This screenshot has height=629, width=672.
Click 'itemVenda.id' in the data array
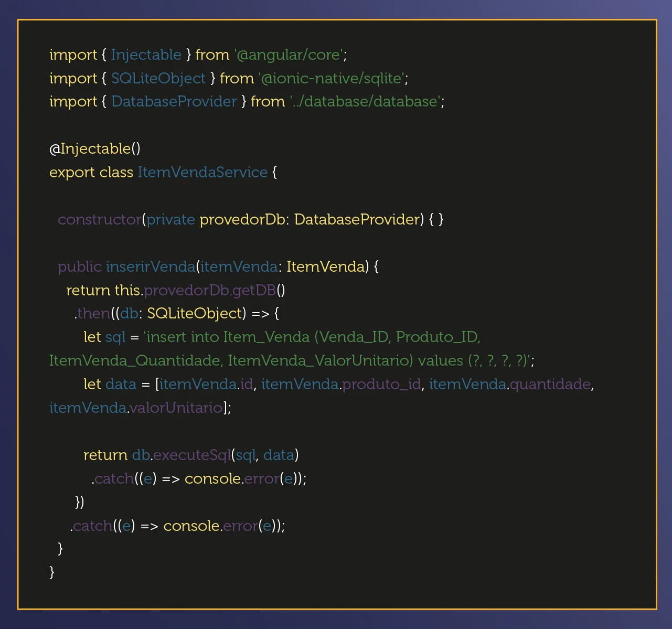[x=206, y=384]
